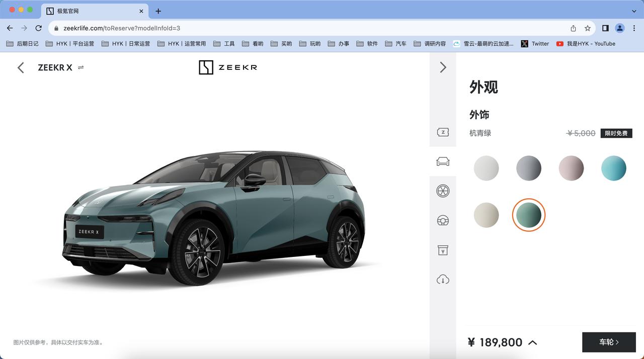644x359 pixels.
Task: Bookmark this page with the star icon
Action: click(x=587, y=28)
